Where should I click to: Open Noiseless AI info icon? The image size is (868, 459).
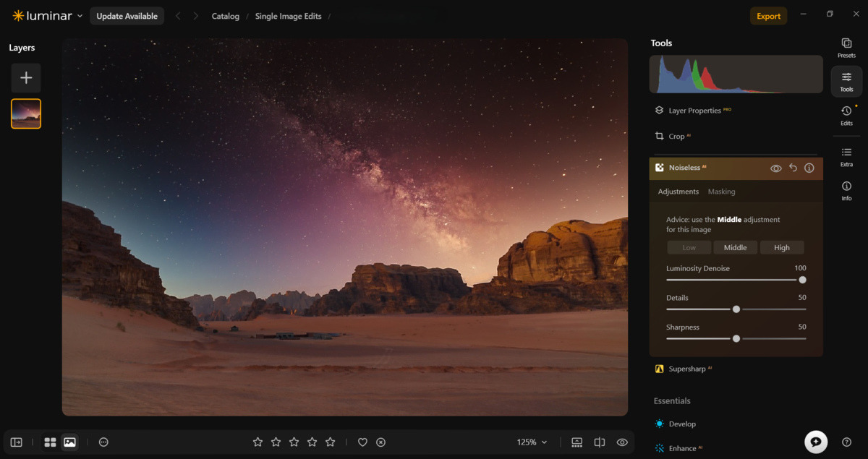coord(809,168)
